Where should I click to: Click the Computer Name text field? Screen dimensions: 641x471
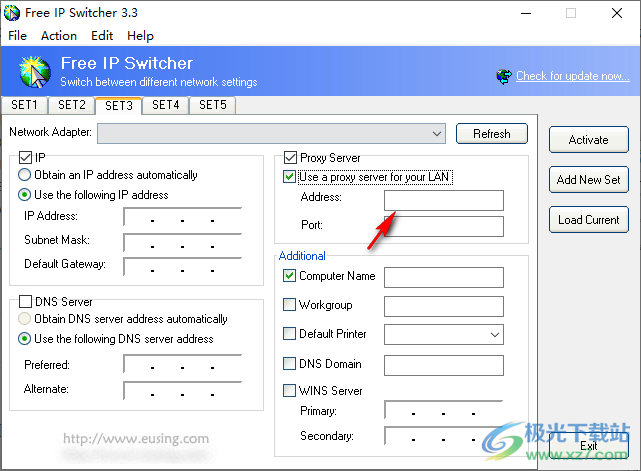444,278
